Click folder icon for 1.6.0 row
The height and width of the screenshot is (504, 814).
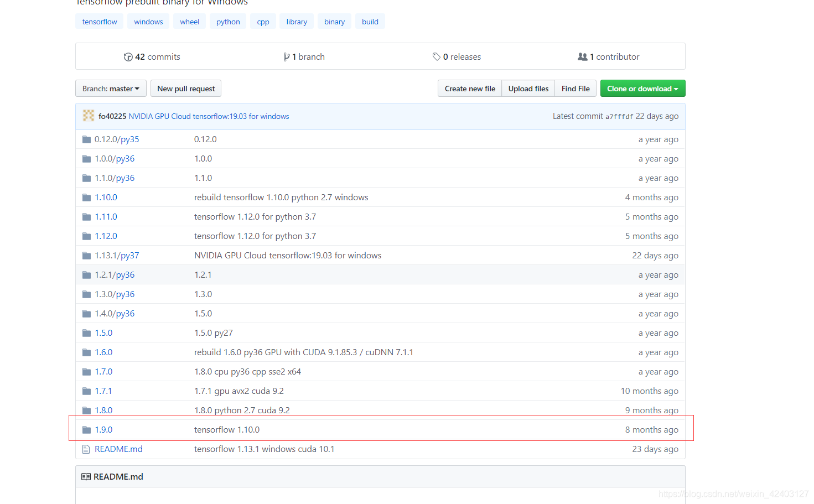click(x=86, y=352)
